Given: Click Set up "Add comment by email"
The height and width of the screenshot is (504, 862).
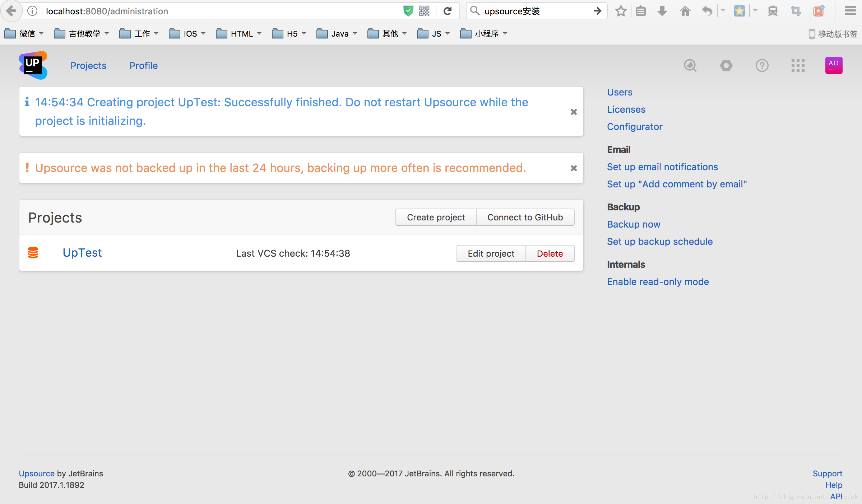Looking at the screenshot, I should (677, 184).
